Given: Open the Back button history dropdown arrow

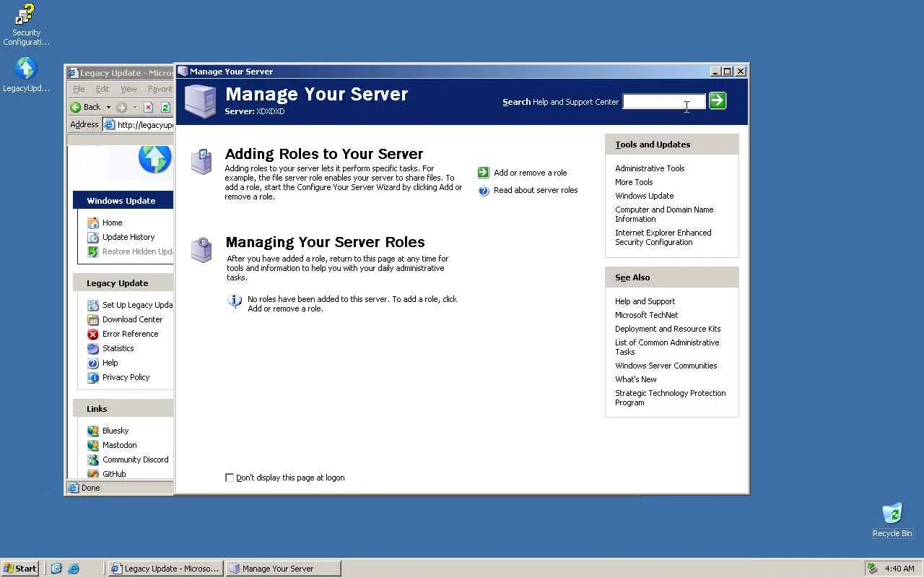Looking at the screenshot, I should [108, 107].
